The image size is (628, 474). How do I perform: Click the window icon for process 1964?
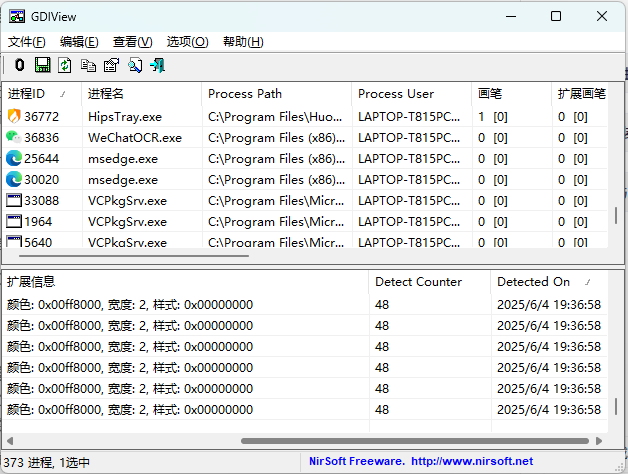point(14,222)
